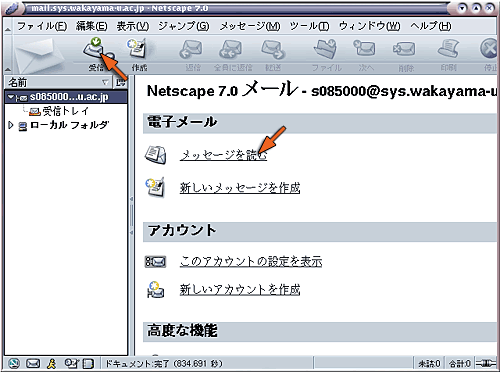500x372 pixels.
Task: Open the ツール(T) menu
Action: coord(309,26)
